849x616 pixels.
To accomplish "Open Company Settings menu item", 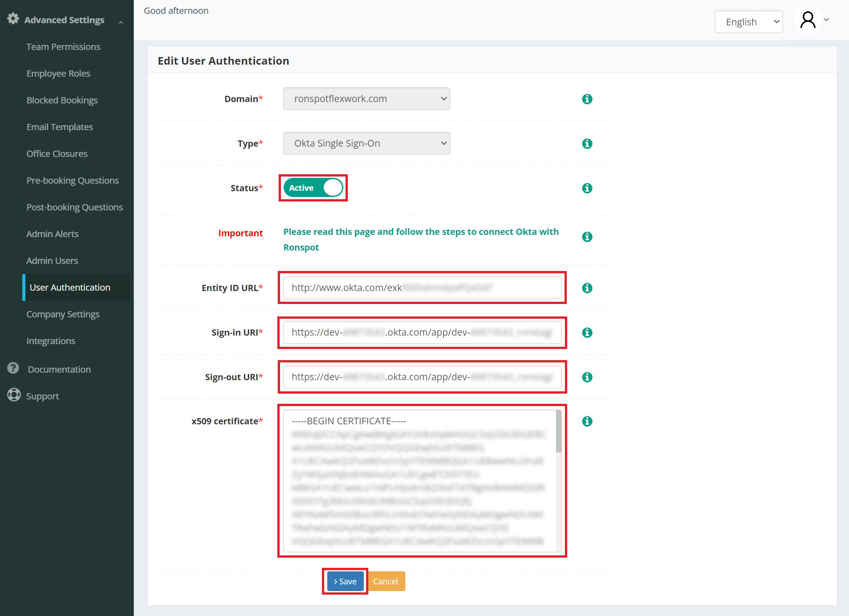I will (63, 314).
